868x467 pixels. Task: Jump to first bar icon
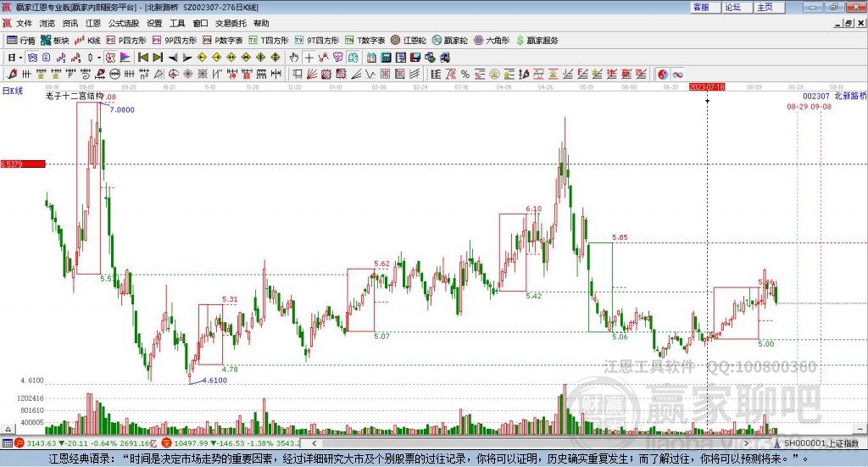click(x=142, y=58)
